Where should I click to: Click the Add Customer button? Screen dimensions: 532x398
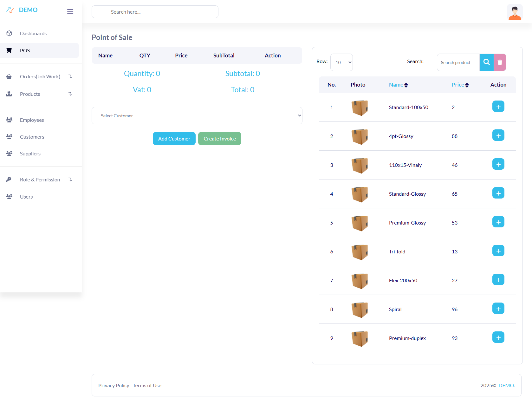174,139
